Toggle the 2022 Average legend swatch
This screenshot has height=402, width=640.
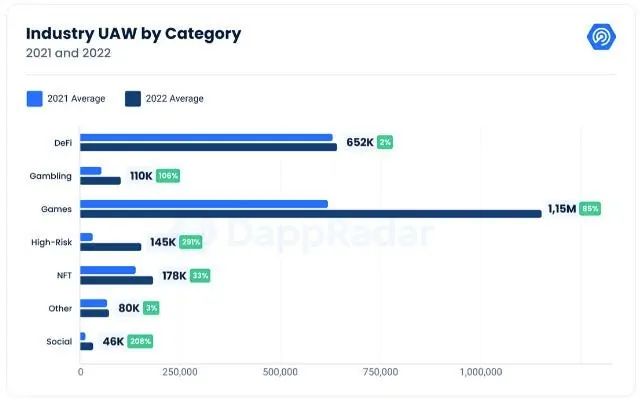(133, 99)
